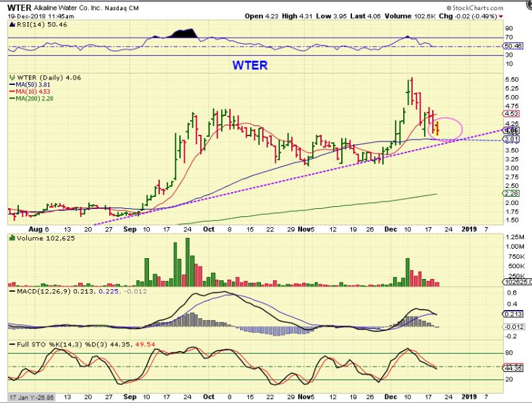Click the 19-Dec-2018 11:45am timestamp
Screen dimensions: 532x403
point(40,16)
